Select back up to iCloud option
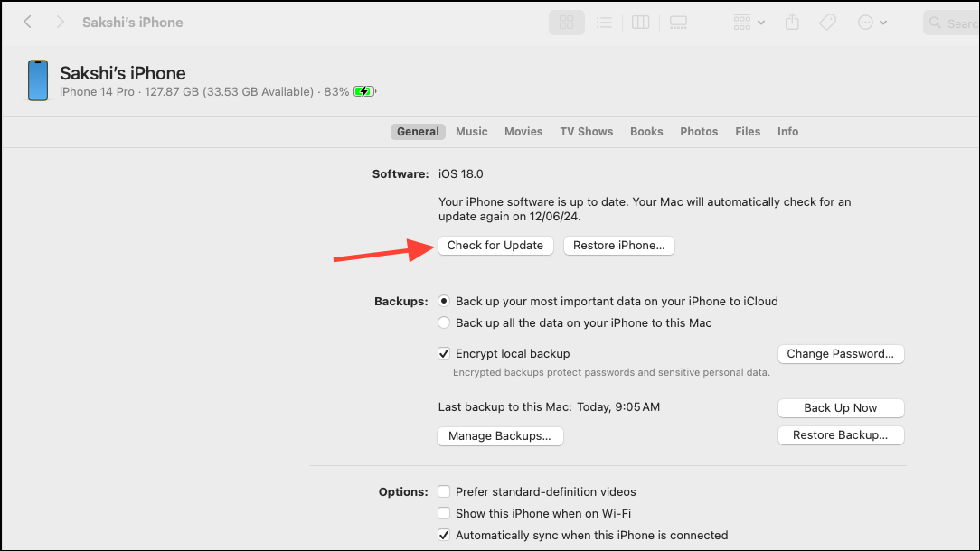Image resolution: width=980 pixels, height=551 pixels. pyautogui.click(x=444, y=301)
